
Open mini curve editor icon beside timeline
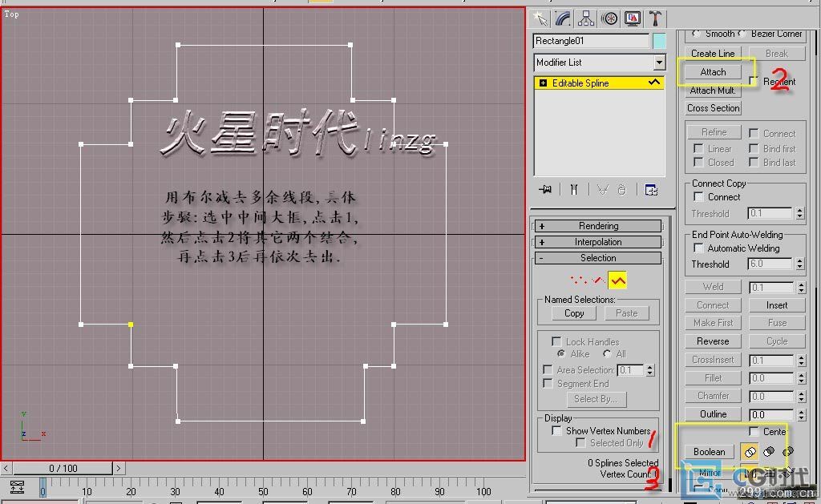[17, 487]
